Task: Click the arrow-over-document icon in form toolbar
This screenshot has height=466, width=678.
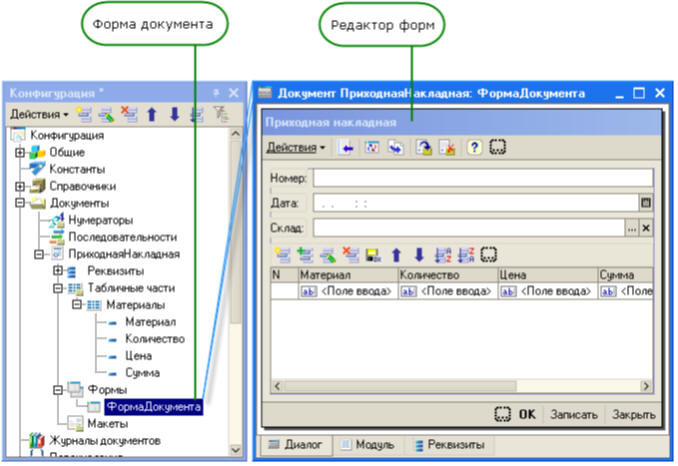Action: (x=424, y=148)
